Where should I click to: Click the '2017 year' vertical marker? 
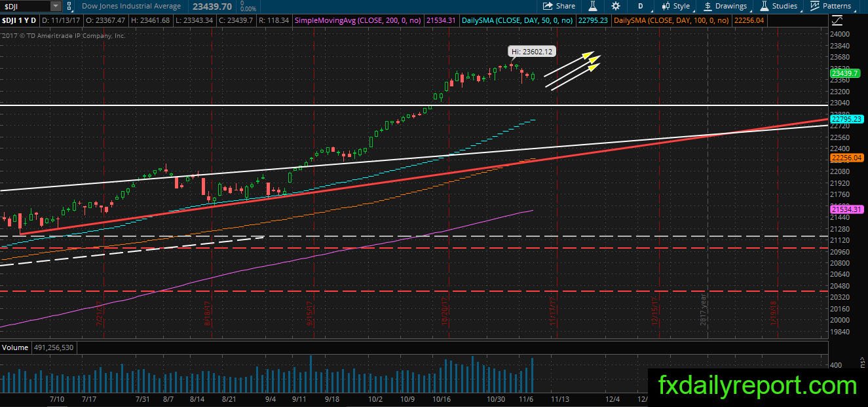[703, 311]
